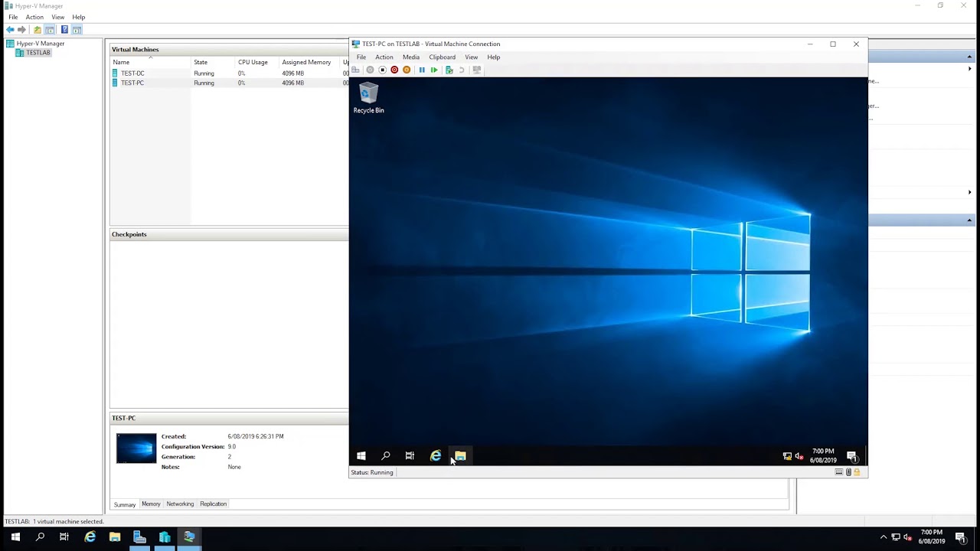Open Action menu in Virtual Machine Connection

(x=384, y=57)
